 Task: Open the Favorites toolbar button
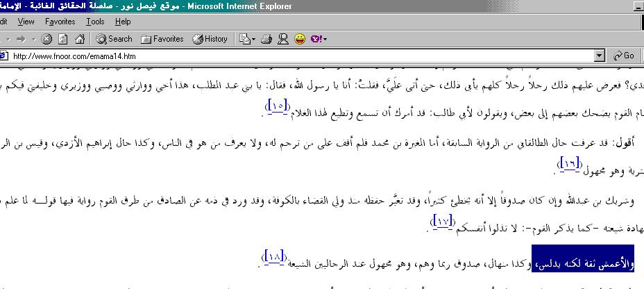[162, 39]
